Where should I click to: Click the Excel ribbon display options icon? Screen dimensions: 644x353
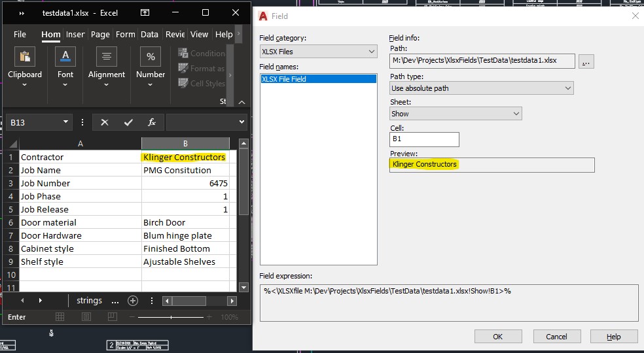tap(145, 12)
